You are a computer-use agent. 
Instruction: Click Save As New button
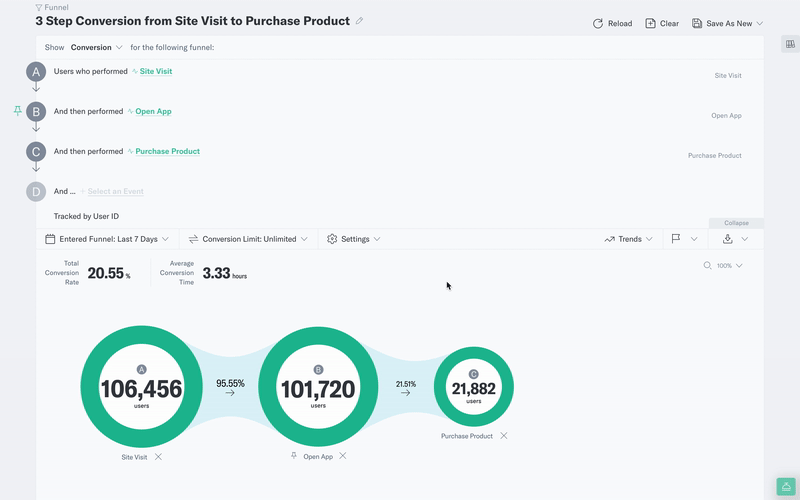[722, 23]
